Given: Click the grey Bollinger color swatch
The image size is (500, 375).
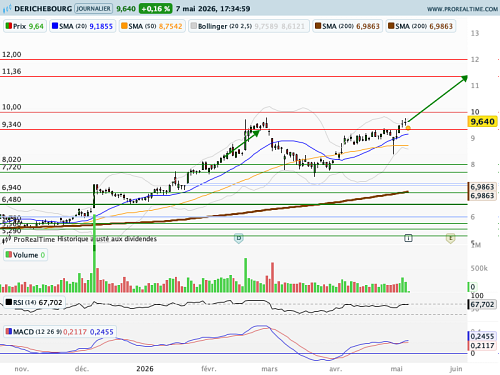Looking at the screenshot, I should coord(194,26).
